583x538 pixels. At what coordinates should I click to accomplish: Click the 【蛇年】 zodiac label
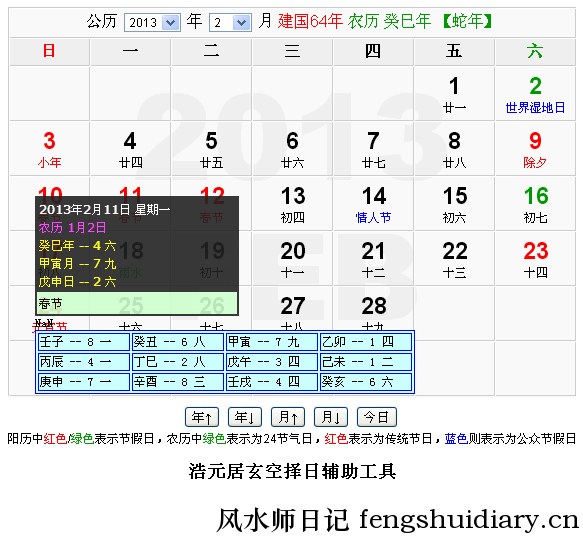[467, 21]
